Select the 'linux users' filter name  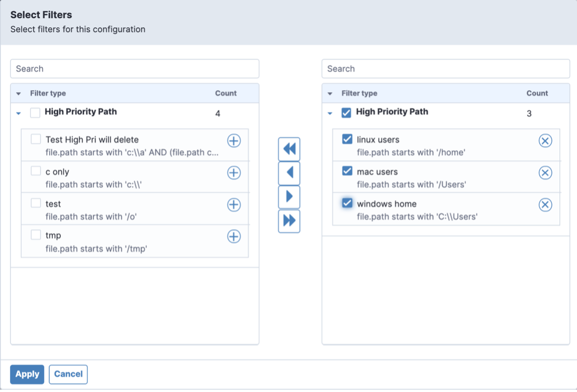378,140
